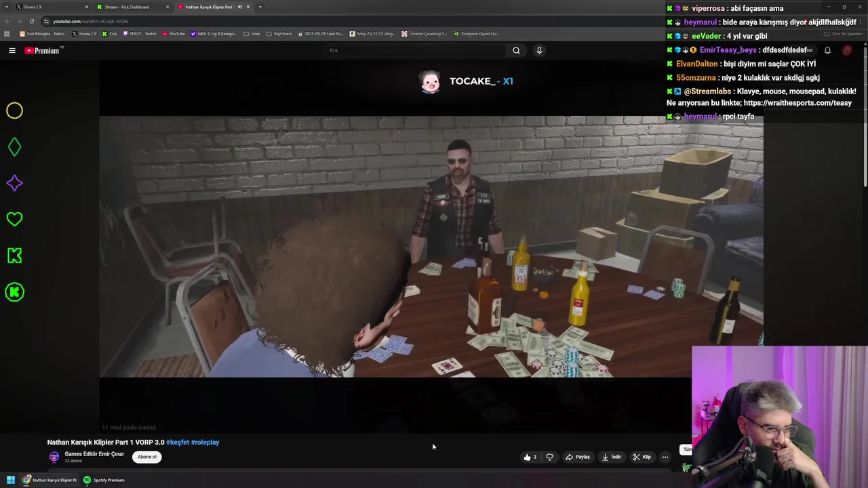Screen dimensions: 868x488
Task: Click the green heart overlay icon
Action: 14,219
